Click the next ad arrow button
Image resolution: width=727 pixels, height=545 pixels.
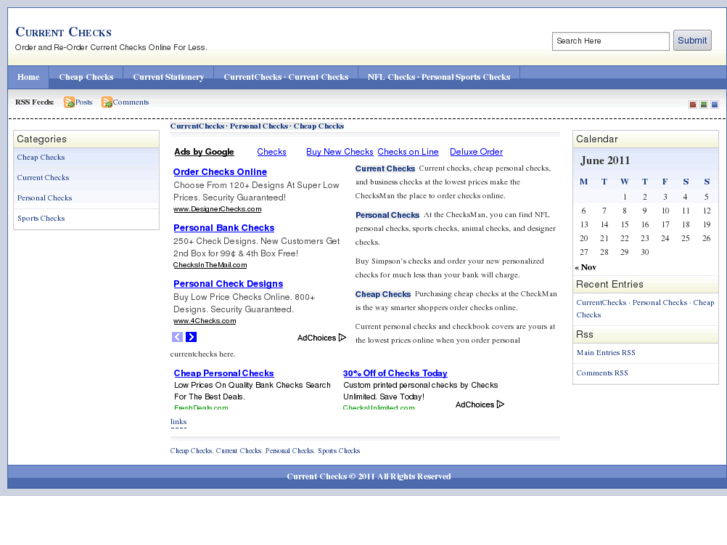191,337
